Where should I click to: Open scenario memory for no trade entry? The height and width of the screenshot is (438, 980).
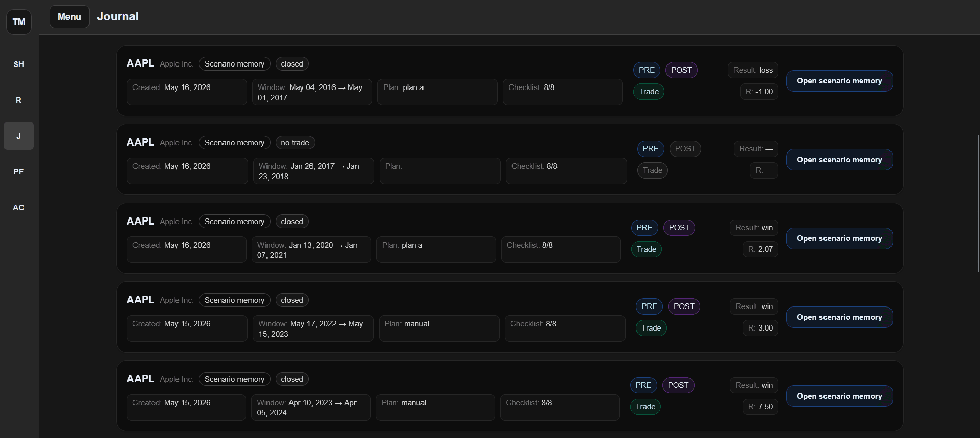pyautogui.click(x=839, y=160)
